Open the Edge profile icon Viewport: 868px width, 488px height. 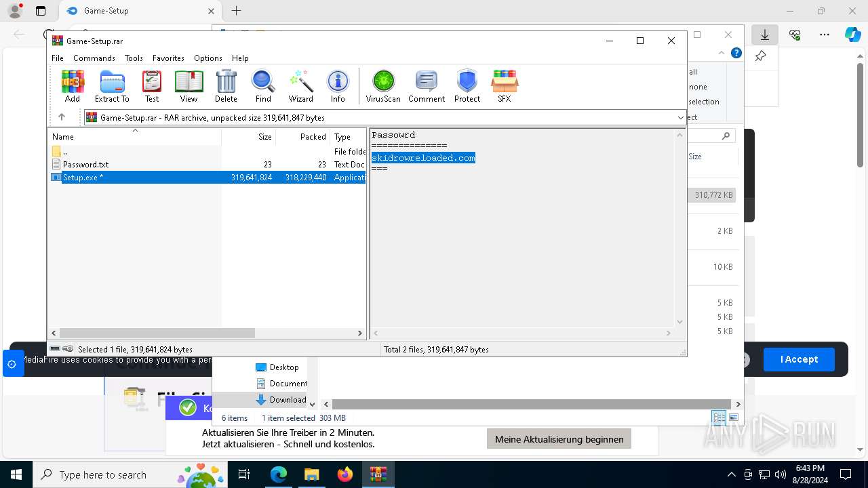[x=14, y=11]
